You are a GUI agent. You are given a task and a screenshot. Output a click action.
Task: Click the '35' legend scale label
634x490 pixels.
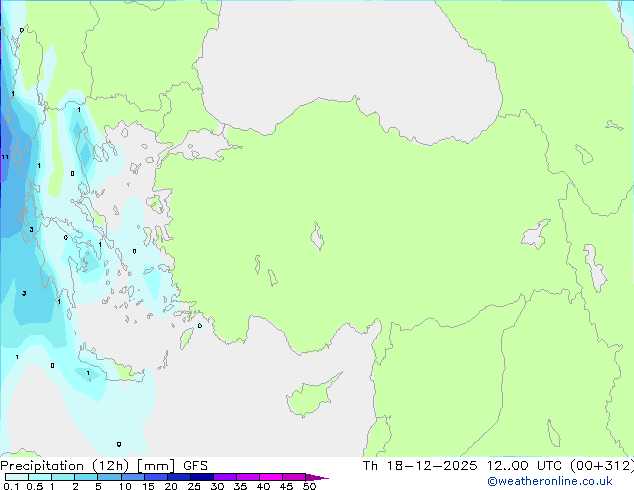tap(240, 486)
